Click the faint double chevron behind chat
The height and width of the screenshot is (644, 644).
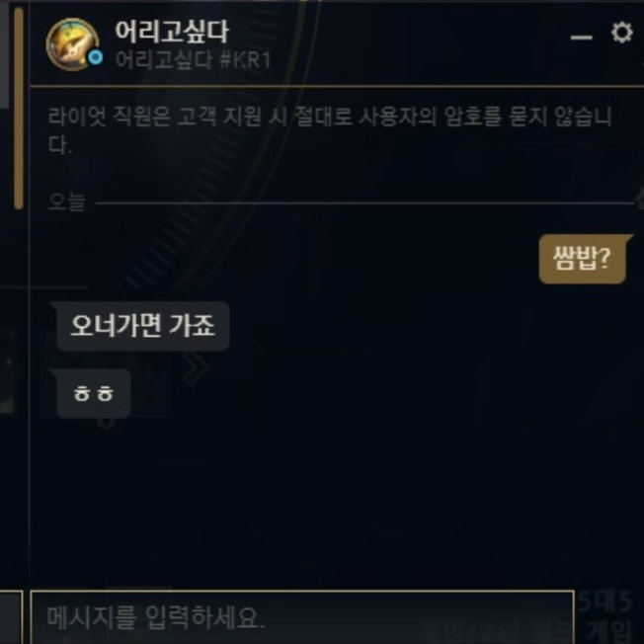(196, 365)
